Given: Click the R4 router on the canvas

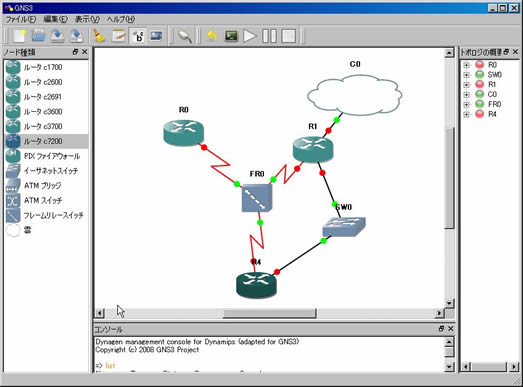Looking at the screenshot, I should click(x=256, y=285).
